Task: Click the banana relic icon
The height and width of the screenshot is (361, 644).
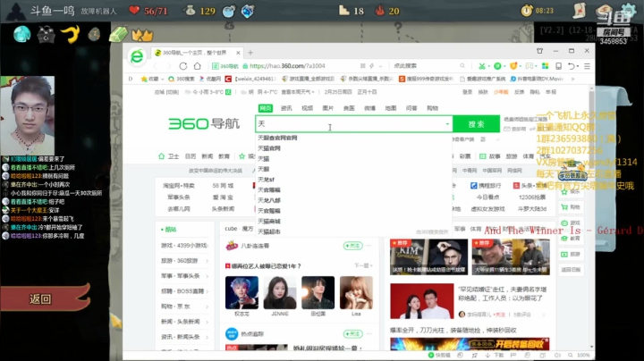Action: point(71,35)
